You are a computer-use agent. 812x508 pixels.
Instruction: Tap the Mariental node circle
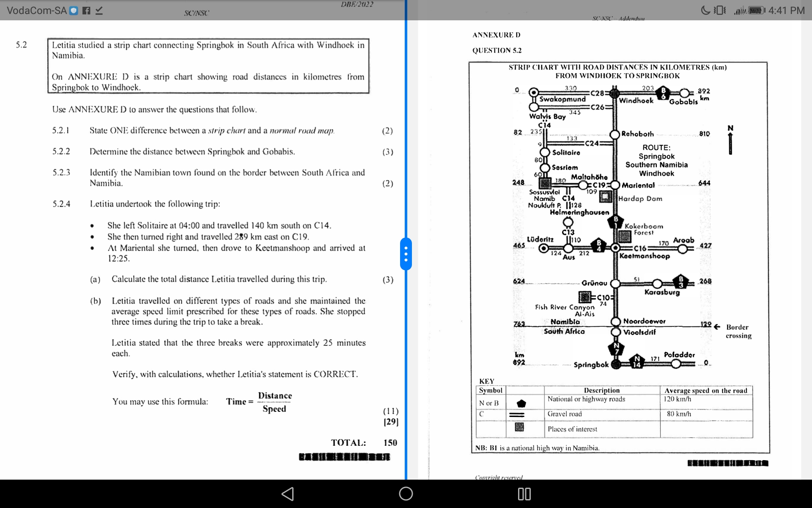tap(615, 185)
